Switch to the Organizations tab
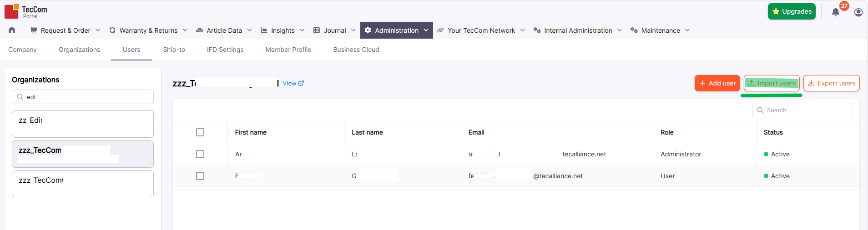 pyautogui.click(x=79, y=50)
